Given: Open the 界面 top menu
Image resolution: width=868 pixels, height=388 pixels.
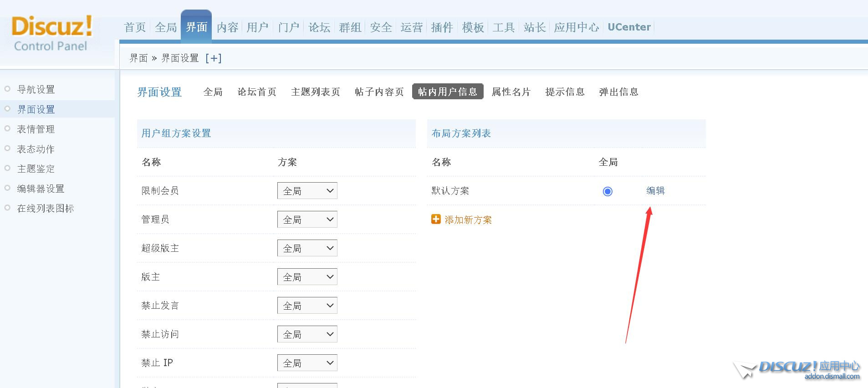Looking at the screenshot, I should coord(196,27).
